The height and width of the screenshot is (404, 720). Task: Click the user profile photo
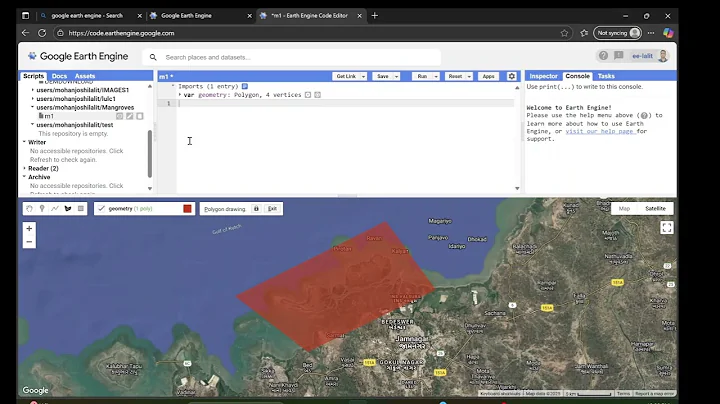[663, 56]
